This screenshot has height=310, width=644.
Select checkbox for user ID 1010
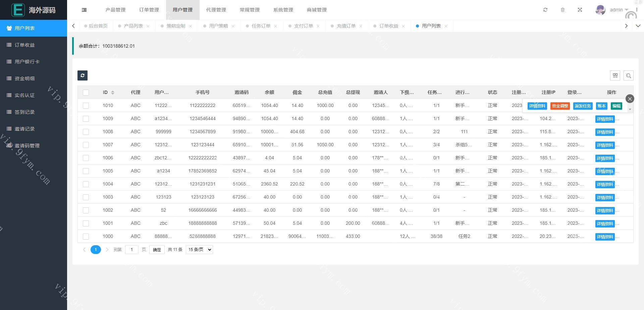pos(86,106)
